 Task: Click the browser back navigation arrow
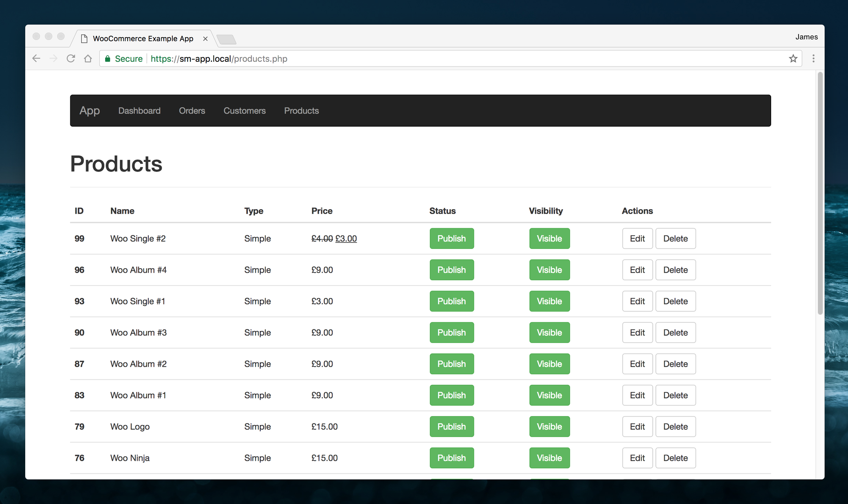pos(36,58)
